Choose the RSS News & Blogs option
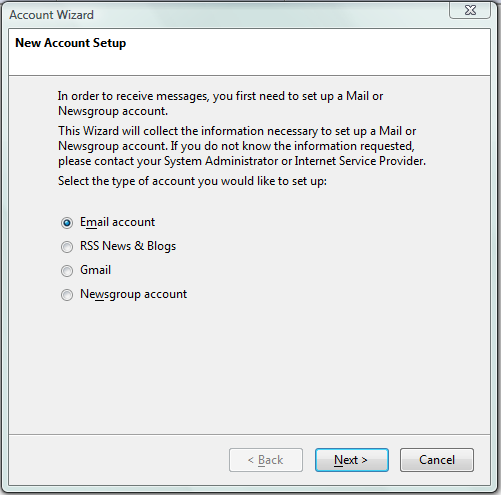 click(67, 247)
